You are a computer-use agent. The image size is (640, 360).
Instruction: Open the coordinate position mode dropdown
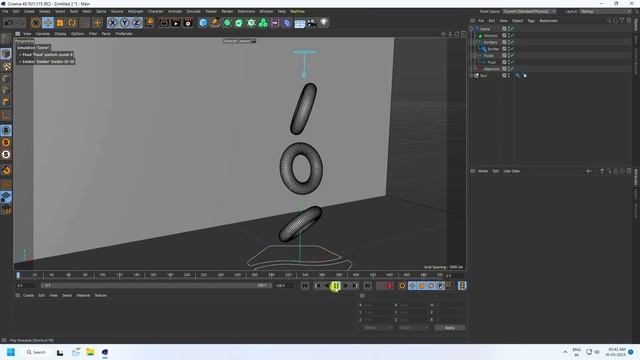[378, 328]
